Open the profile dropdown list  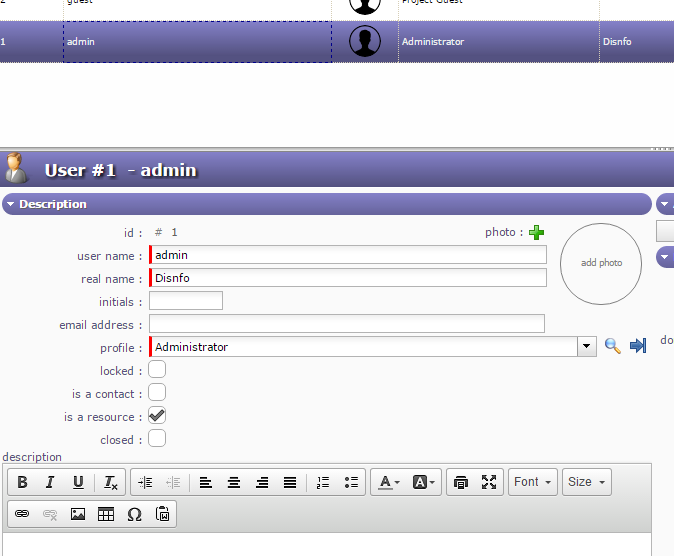[x=587, y=347]
